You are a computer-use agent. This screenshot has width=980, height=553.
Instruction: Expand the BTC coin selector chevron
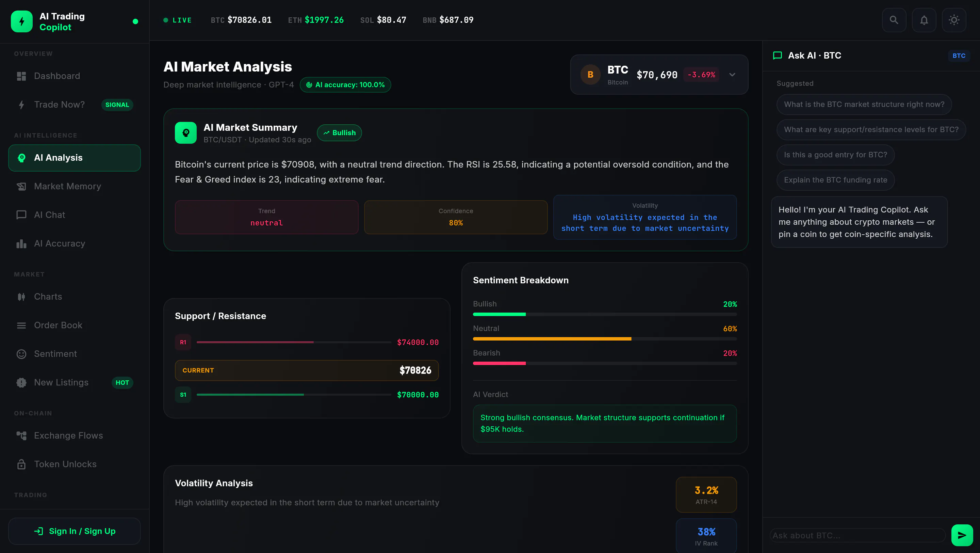[x=732, y=75]
